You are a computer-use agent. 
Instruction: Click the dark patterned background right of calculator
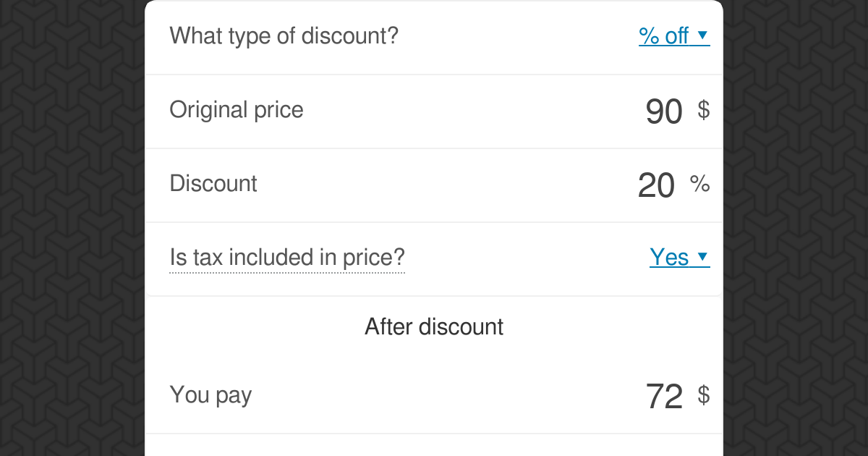(x=796, y=228)
